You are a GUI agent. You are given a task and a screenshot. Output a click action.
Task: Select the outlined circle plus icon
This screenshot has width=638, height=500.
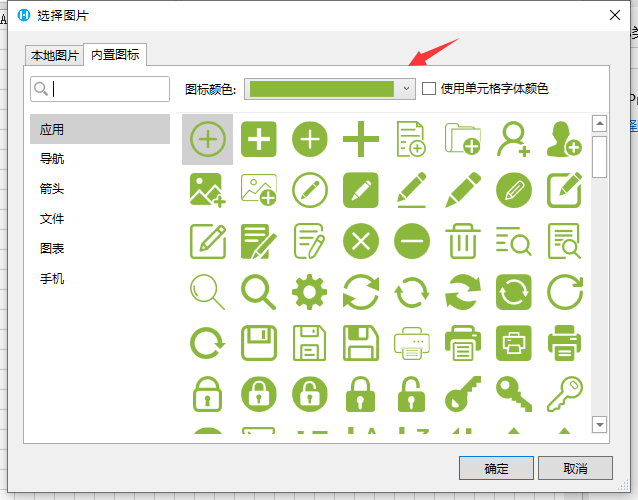(x=208, y=139)
